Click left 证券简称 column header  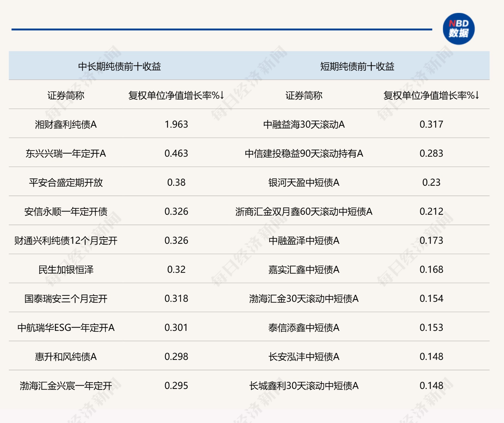[66, 95]
